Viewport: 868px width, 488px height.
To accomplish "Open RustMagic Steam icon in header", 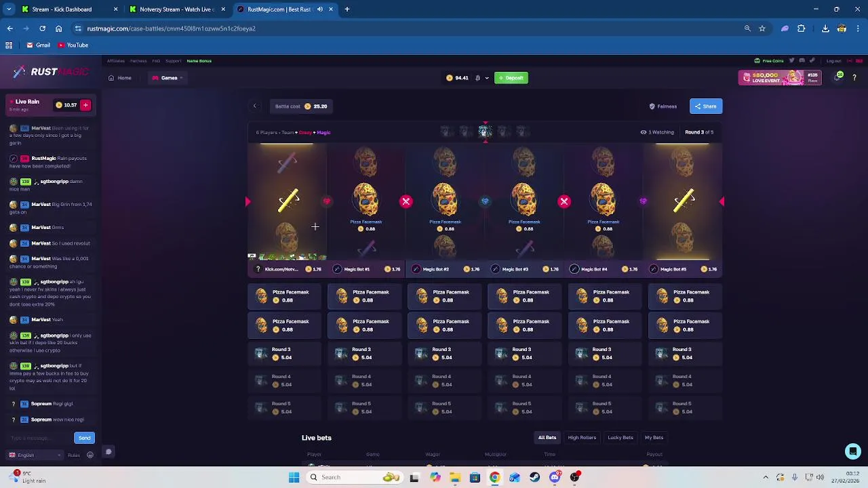I will 812,61.
